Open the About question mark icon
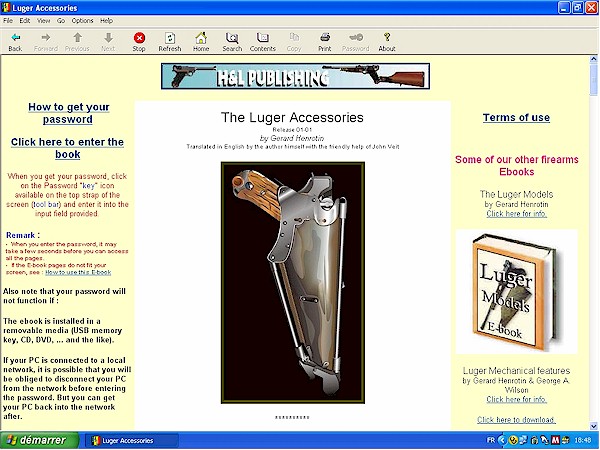This screenshot has height=450, width=600. pyautogui.click(x=387, y=37)
